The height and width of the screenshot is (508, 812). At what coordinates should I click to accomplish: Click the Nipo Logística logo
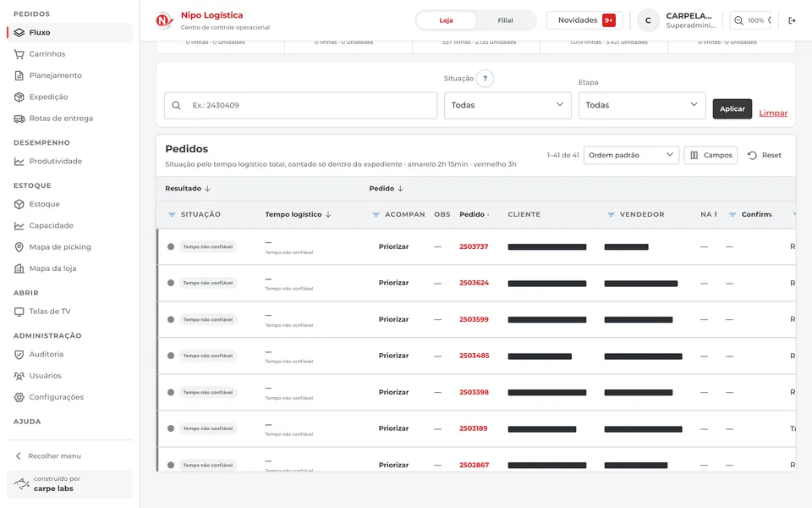pos(165,20)
